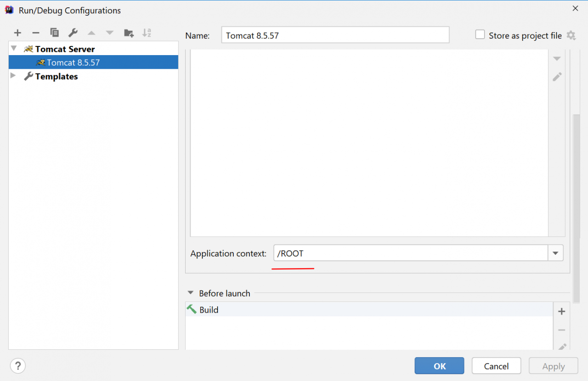Screen dimensions: 588x381
Task: Add a Before launch task
Action: [561, 312]
